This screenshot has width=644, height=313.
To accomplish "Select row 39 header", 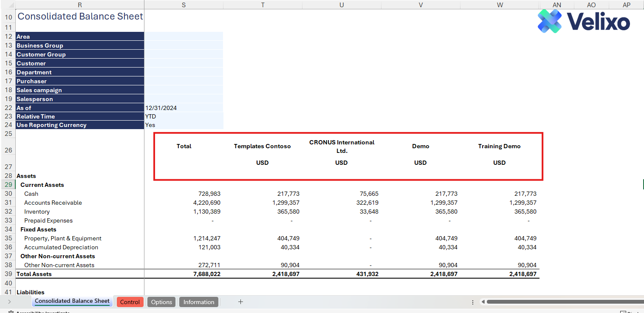I will coord(8,274).
